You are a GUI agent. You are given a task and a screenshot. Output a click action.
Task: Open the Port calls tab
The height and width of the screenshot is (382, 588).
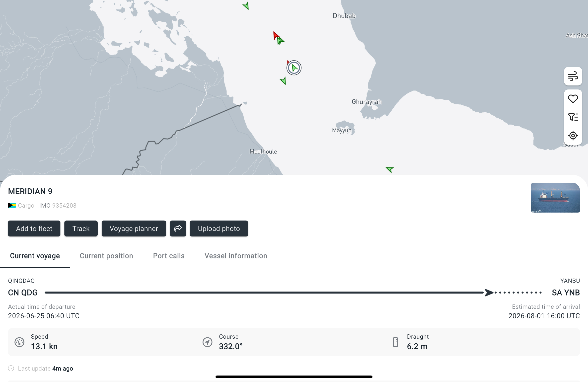click(169, 256)
